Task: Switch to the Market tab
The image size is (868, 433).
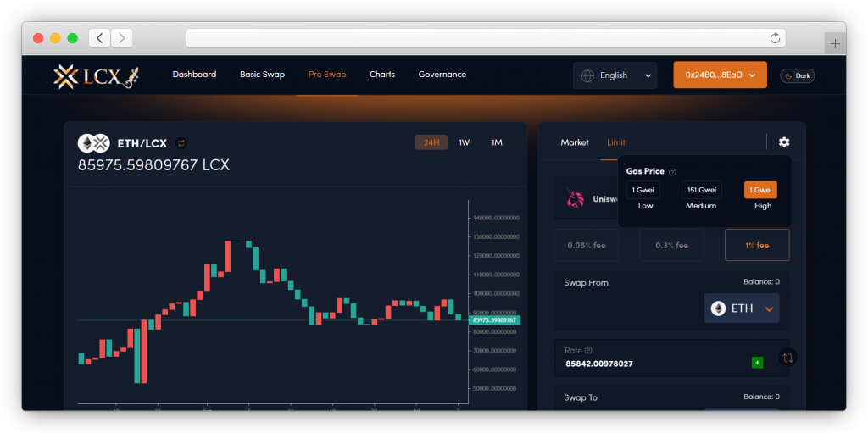Action: coord(575,142)
